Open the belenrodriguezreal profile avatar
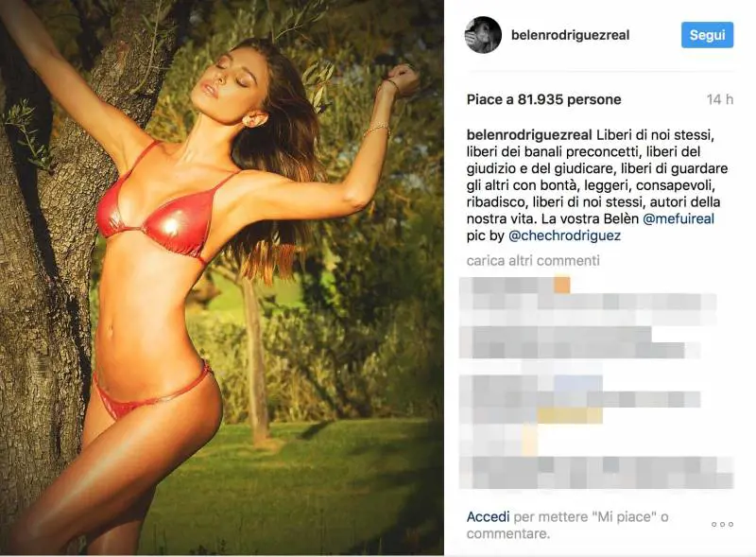This screenshot has height=557, width=756. click(x=483, y=35)
